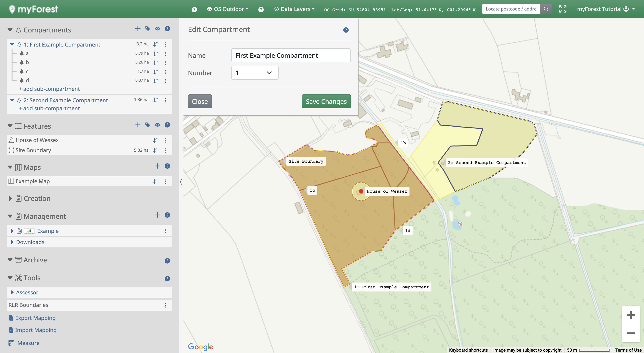Collapse the sidebar using the chevron handle
This screenshot has width=644, height=353.
(x=181, y=182)
